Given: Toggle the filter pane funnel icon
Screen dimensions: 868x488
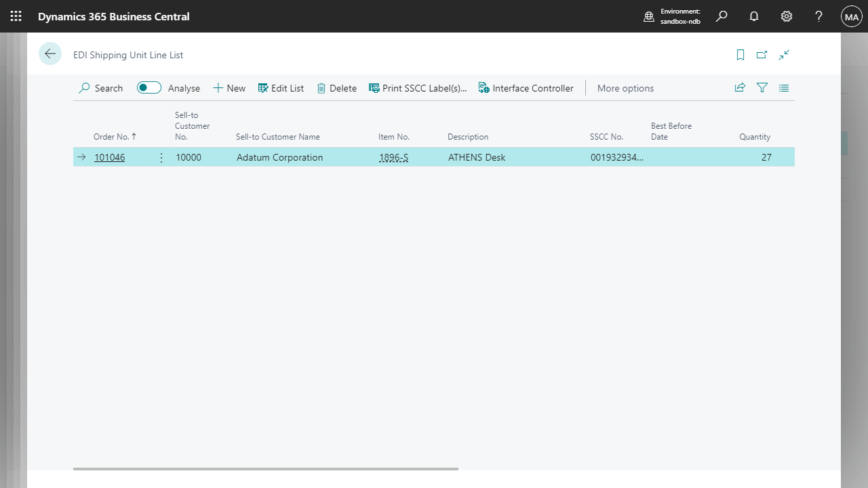Looking at the screenshot, I should pos(762,88).
